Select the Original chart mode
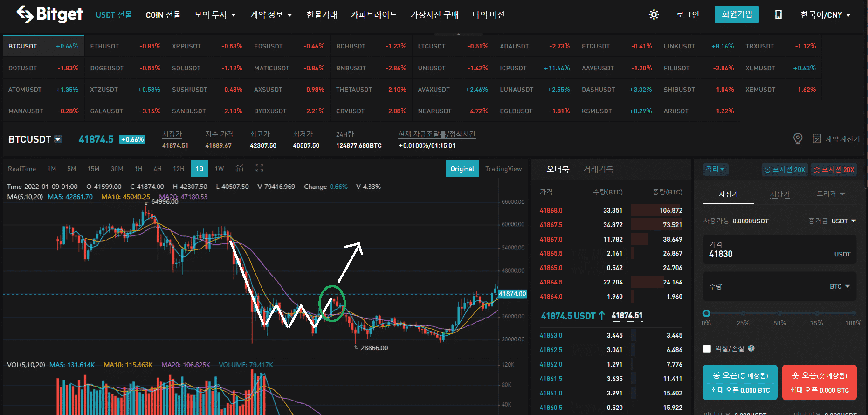Viewport: 868px width, 415px height. tap(462, 169)
